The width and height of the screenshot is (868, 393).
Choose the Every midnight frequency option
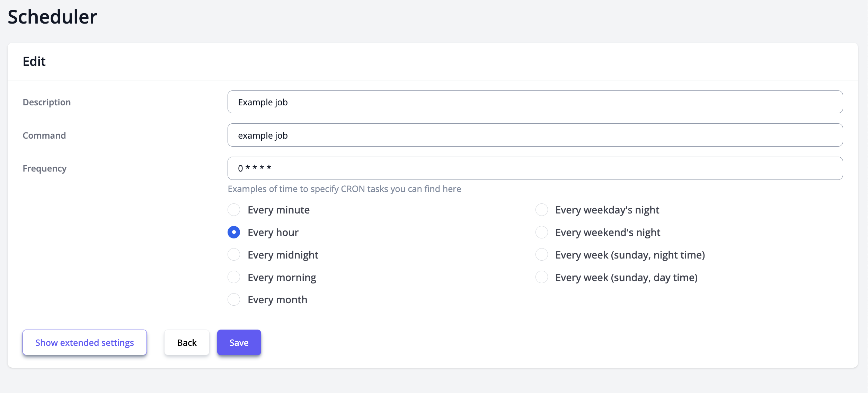click(x=234, y=255)
